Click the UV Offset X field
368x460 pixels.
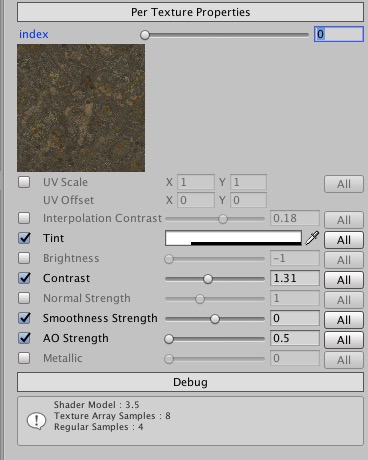tap(196, 200)
